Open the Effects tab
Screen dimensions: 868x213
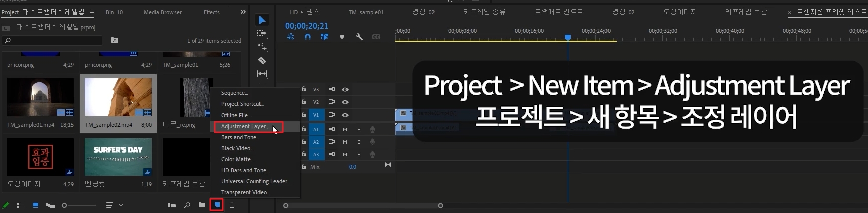212,12
